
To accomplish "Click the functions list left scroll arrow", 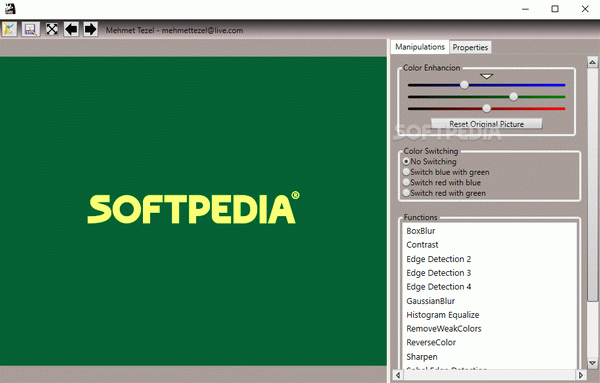I will pyautogui.click(x=398, y=375).
